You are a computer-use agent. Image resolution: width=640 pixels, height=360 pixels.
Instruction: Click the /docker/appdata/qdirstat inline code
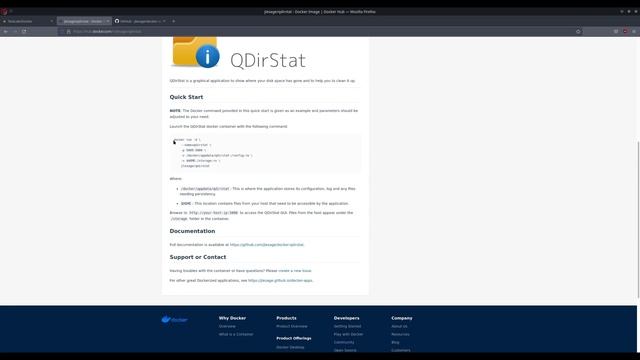205,189
